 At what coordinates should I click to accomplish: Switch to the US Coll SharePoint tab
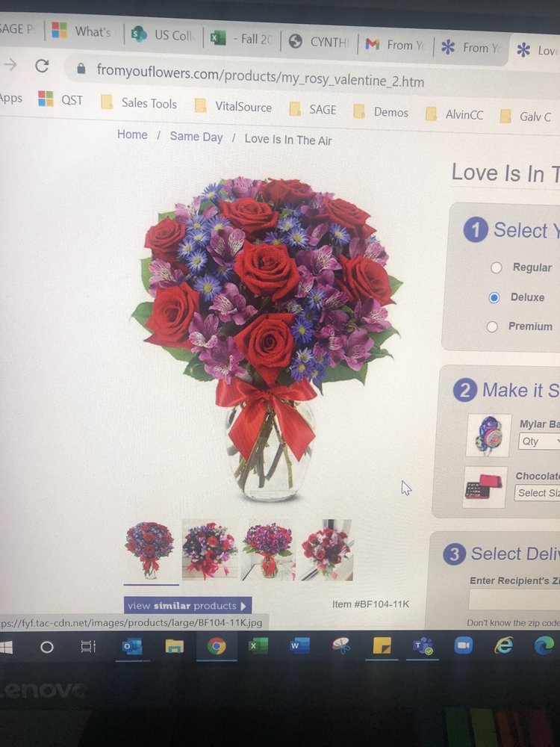coord(163,34)
